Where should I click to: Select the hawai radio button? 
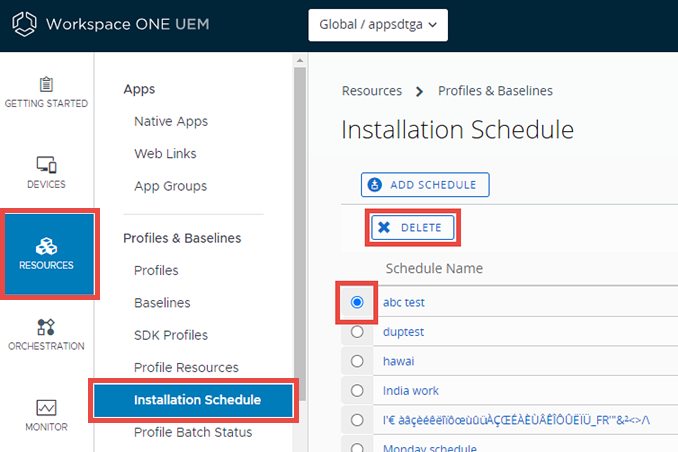click(357, 361)
